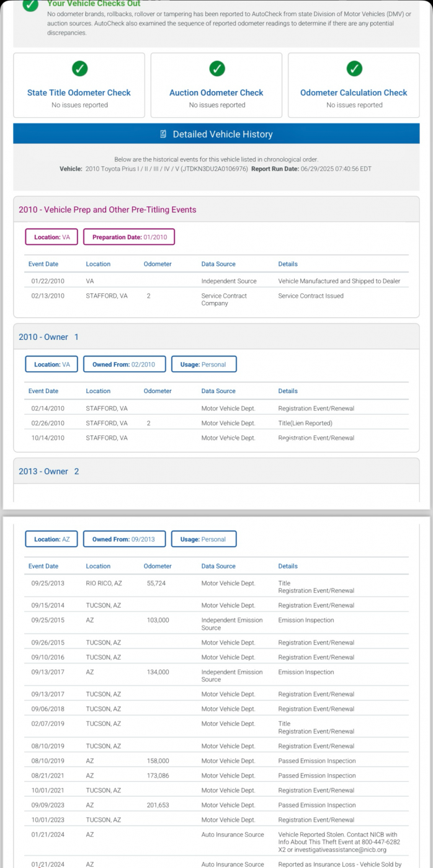Click the Owned From: 09/2013 badge
This screenshot has height=868, width=433.
tap(125, 539)
